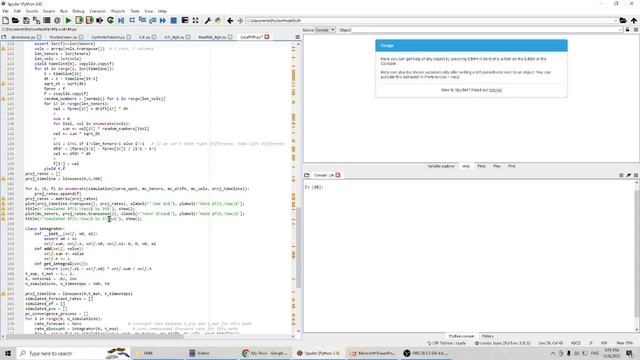
Task: Click the pencil icon in console pane
Action: click(x=629, y=175)
